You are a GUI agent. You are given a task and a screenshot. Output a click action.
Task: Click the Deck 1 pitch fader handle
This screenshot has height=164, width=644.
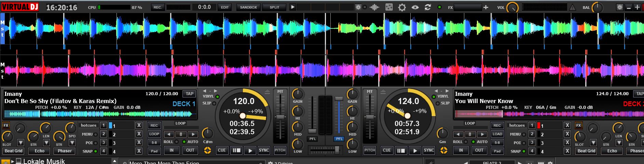point(280,117)
